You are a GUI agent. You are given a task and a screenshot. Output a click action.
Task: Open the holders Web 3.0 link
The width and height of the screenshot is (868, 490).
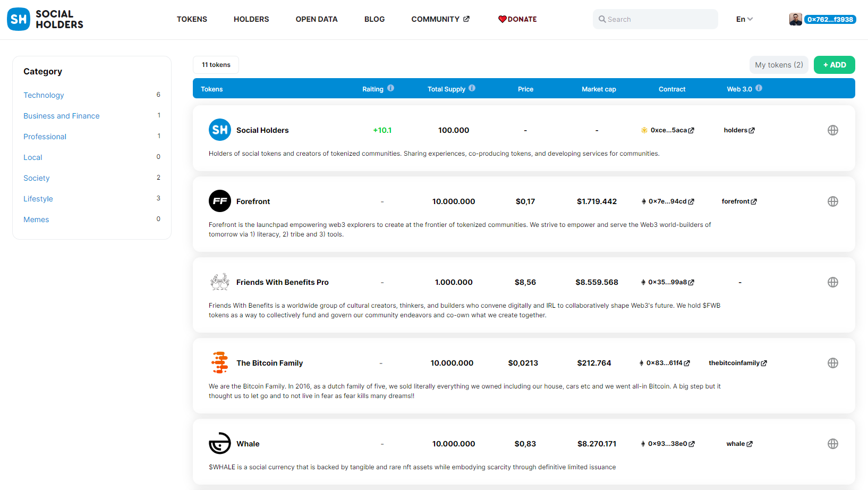pyautogui.click(x=739, y=130)
